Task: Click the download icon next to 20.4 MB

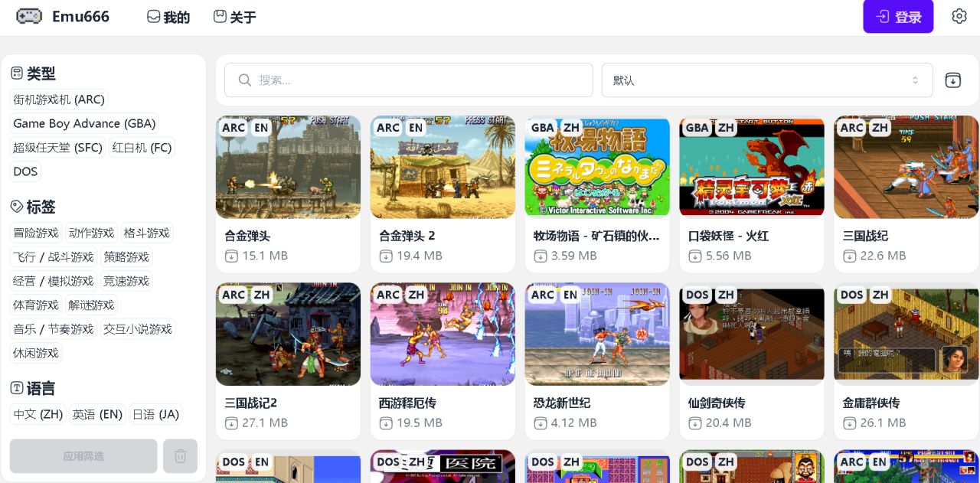Action: (696, 423)
